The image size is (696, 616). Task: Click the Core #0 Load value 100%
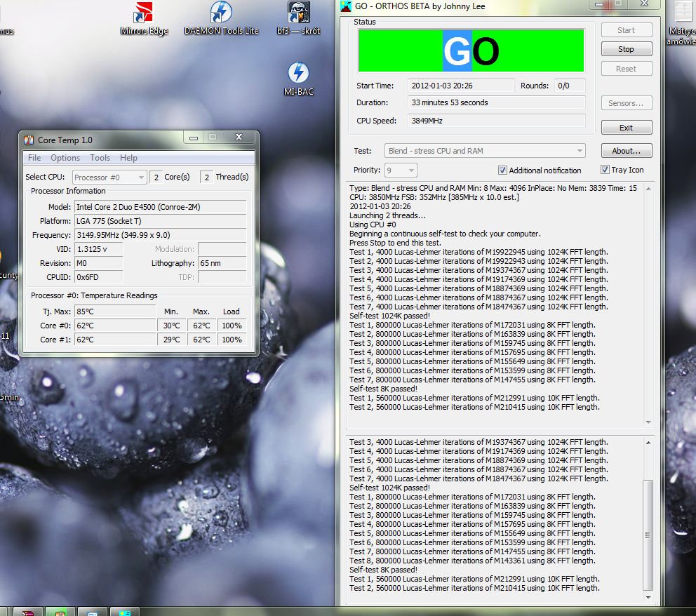pyautogui.click(x=232, y=326)
